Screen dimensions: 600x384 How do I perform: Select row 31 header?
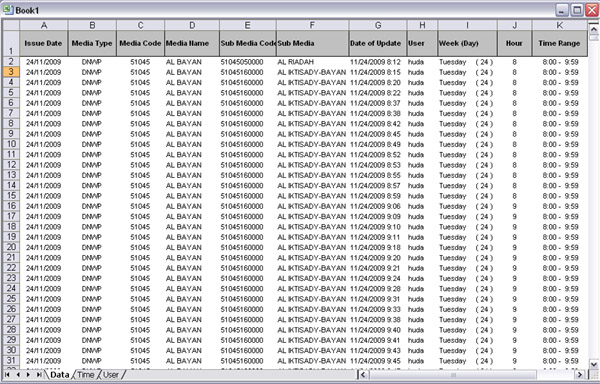coord(11,360)
